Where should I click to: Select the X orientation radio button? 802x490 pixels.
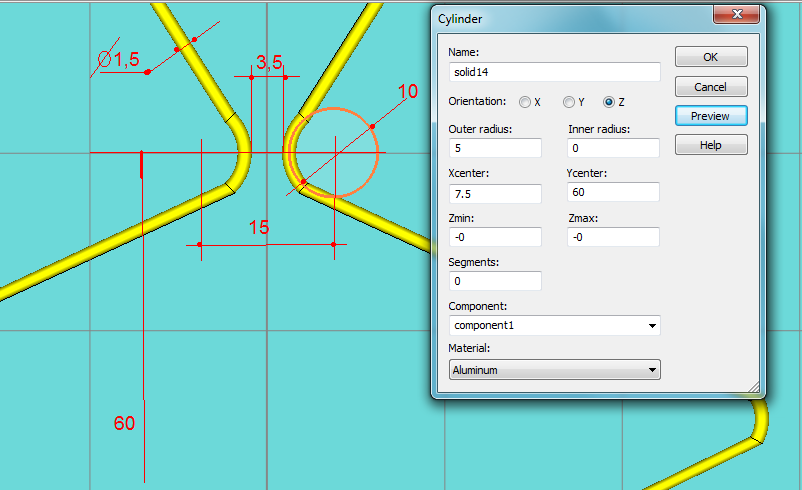526,102
